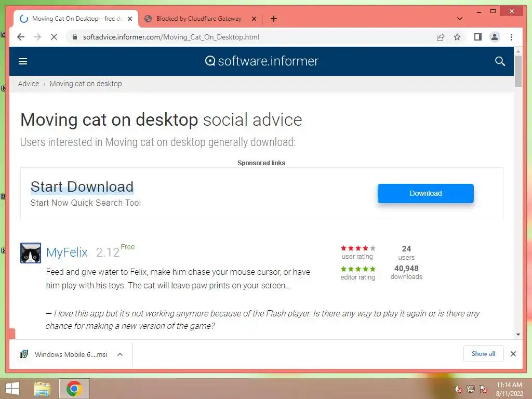Click the '24' users count
This screenshot has height=399, width=532.
[406, 249]
